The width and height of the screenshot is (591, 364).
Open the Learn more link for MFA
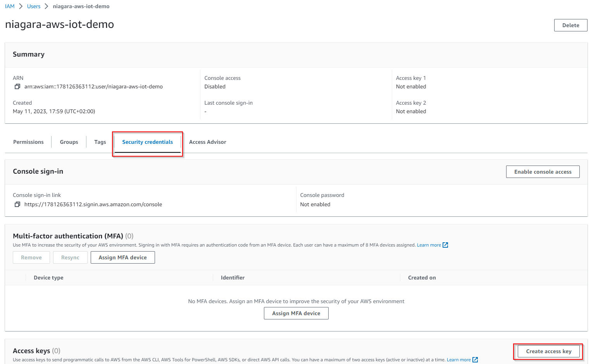click(429, 245)
